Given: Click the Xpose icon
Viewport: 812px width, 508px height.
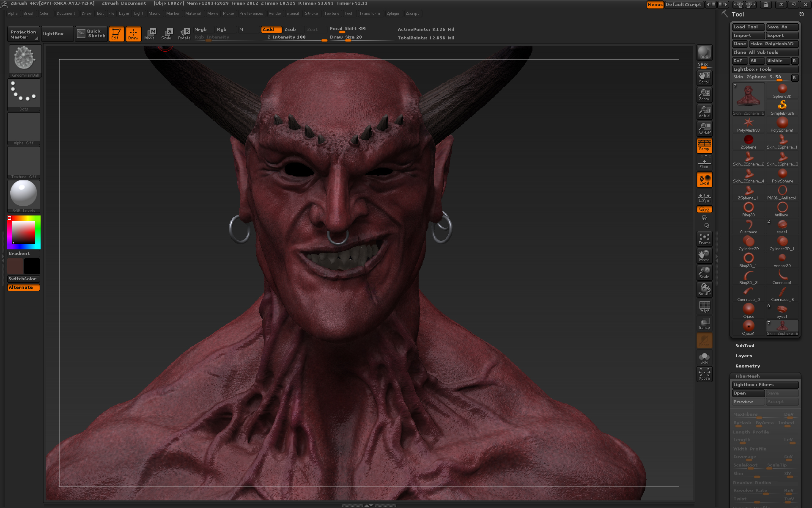Looking at the screenshot, I should click(704, 374).
